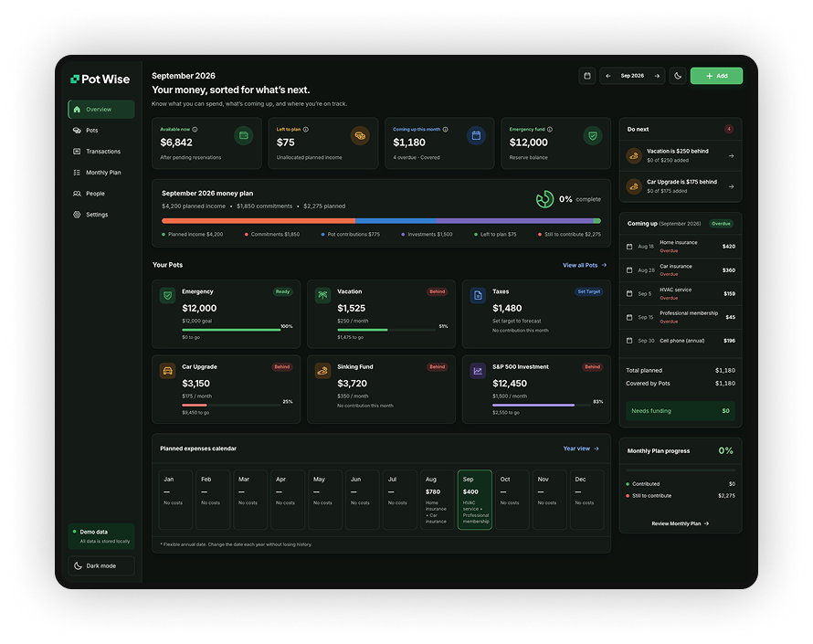Image resolution: width=813 pixels, height=644 pixels.
Task: Click the Do next count badge
Action: click(728, 129)
